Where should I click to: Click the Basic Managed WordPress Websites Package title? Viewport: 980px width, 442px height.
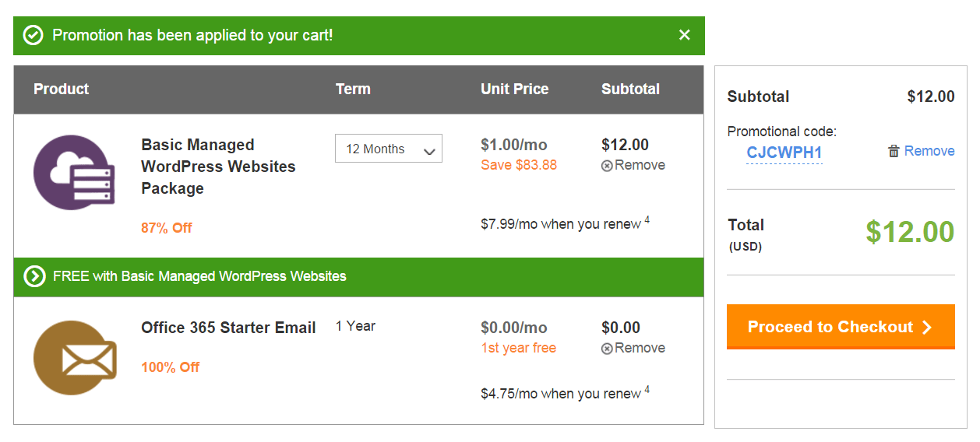[218, 167]
